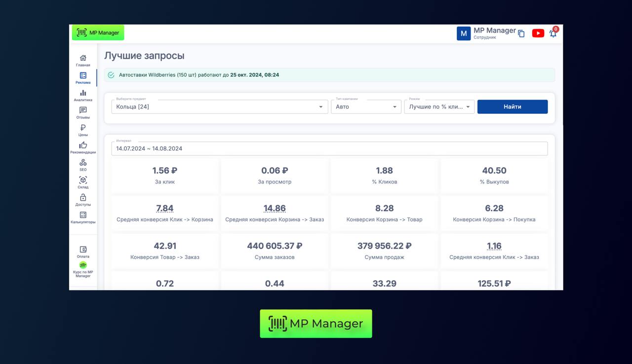Expand the Кольца [24] product dropdown
Image resolution: width=632 pixels, height=364 pixels.
(219, 107)
